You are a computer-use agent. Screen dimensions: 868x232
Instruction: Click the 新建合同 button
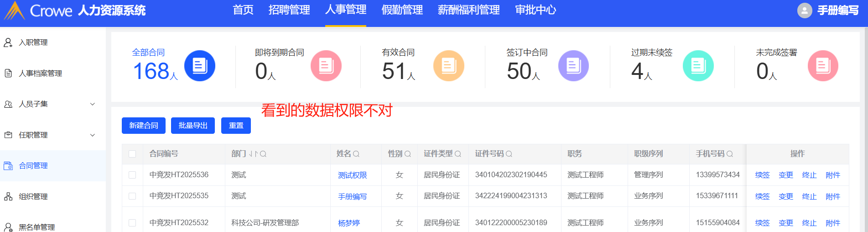pos(144,126)
